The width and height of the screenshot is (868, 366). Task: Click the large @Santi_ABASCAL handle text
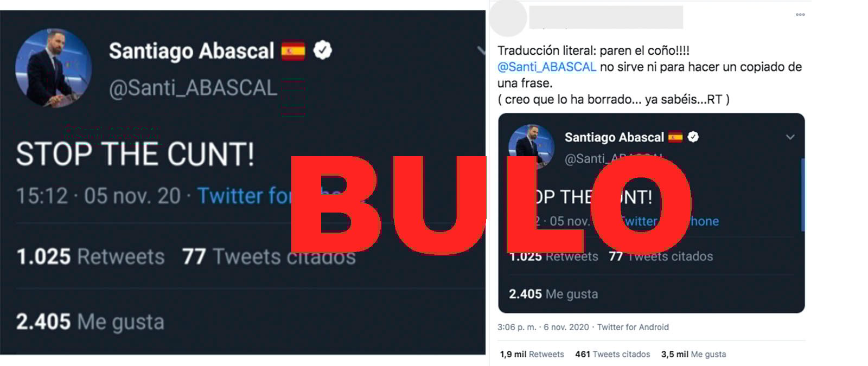(x=193, y=88)
